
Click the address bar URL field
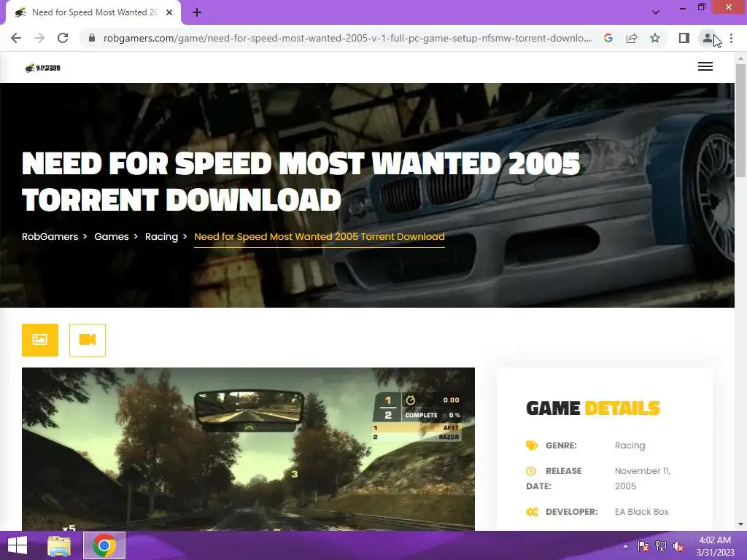(x=347, y=38)
